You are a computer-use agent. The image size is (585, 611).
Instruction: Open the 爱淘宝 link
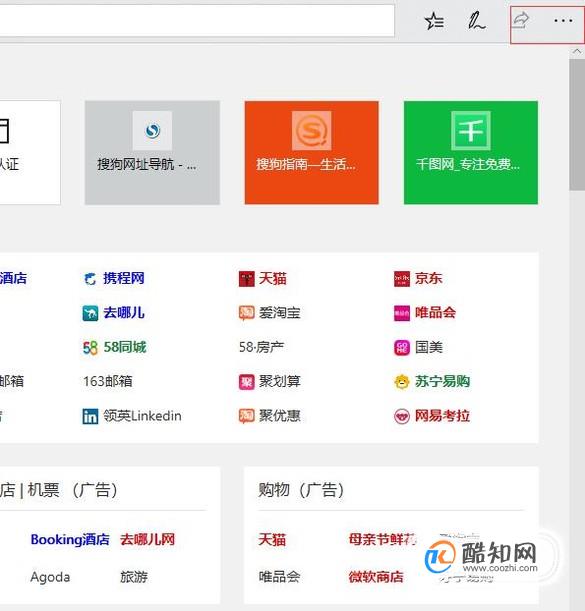tap(279, 313)
